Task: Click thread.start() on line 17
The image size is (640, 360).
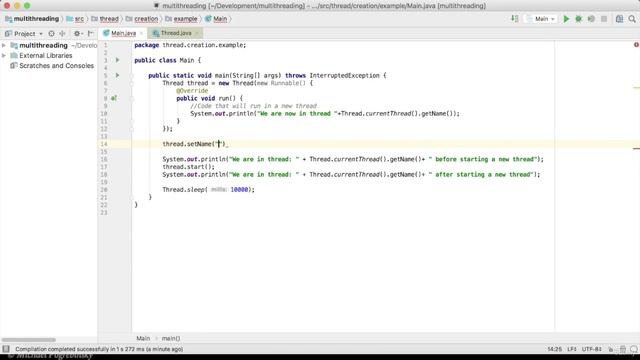Action: point(188,167)
